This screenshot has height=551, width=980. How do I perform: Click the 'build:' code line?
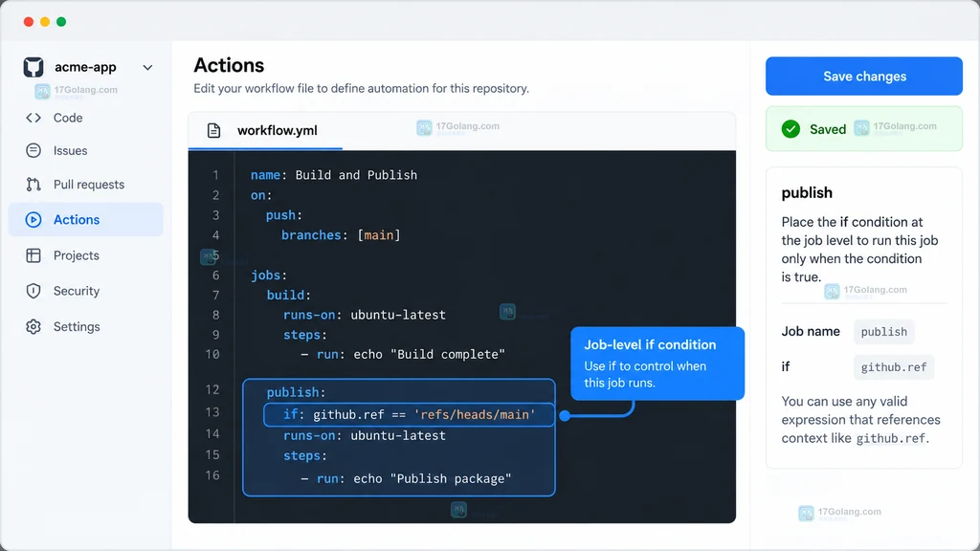289,295
